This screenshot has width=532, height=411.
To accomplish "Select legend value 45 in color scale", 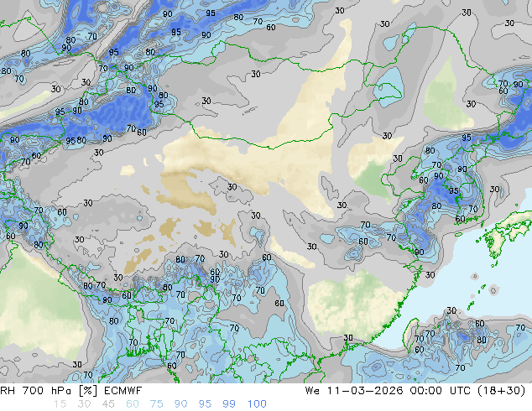I will [x=108, y=404].
